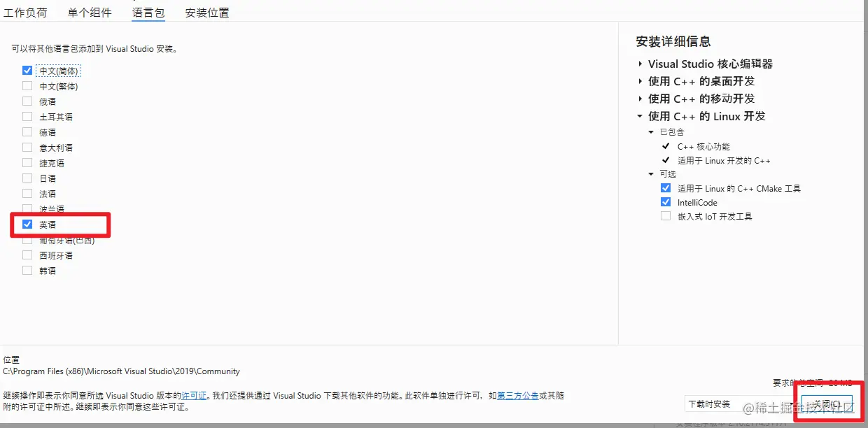Check the 日语 language pack
This screenshot has width=868, height=428.
[27, 178]
